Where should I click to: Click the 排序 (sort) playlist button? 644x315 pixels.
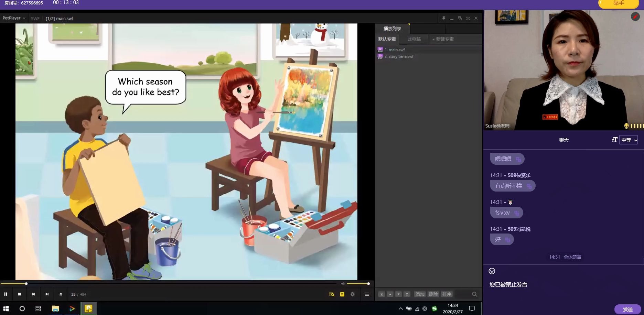pos(447,294)
